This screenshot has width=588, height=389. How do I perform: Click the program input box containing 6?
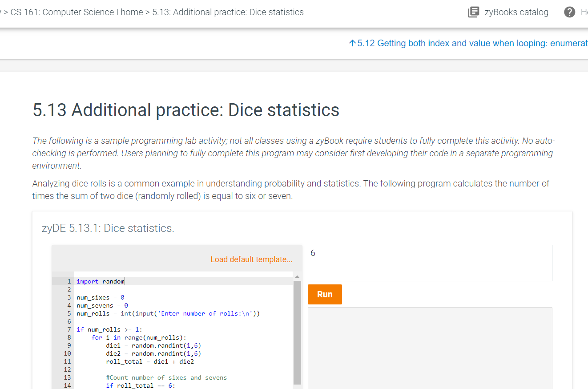[430, 263]
